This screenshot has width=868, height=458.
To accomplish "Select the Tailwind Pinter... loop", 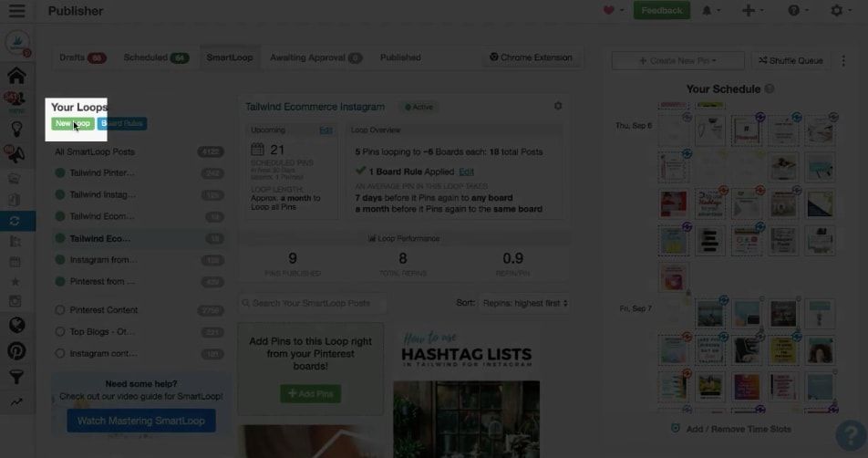I will pos(139,172).
